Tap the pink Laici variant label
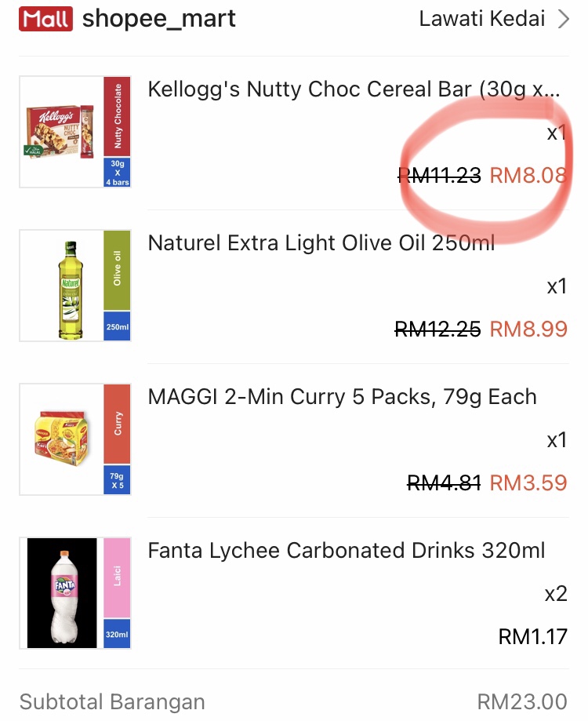588x721 pixels. 118,577
